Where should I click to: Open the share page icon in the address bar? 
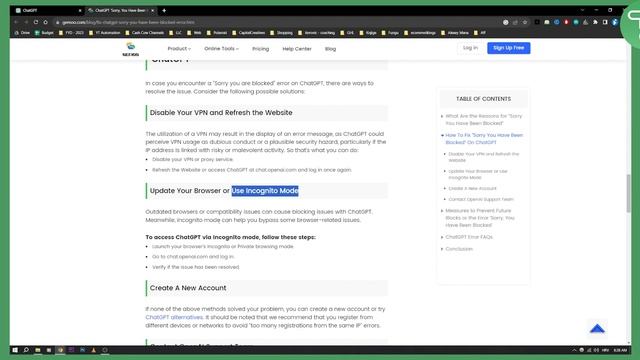[x=515, y=22]
